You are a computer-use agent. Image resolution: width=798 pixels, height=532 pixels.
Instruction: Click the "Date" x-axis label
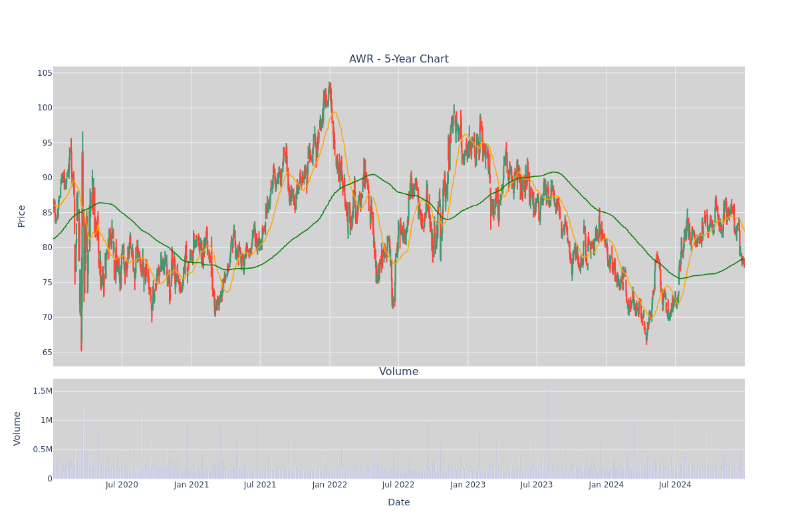[x=399, y=503]
